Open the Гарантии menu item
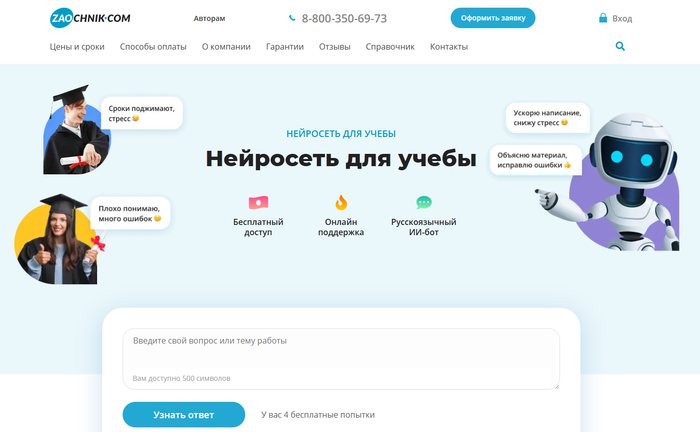Image resolution: width=700 pixels, height=432 pixels. click(285, 46)
